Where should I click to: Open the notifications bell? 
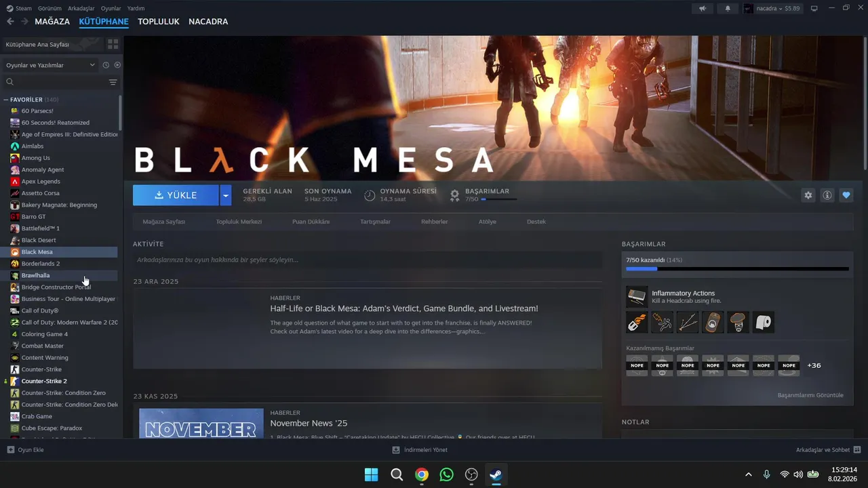pyautogui.click(x=728, y=8)
